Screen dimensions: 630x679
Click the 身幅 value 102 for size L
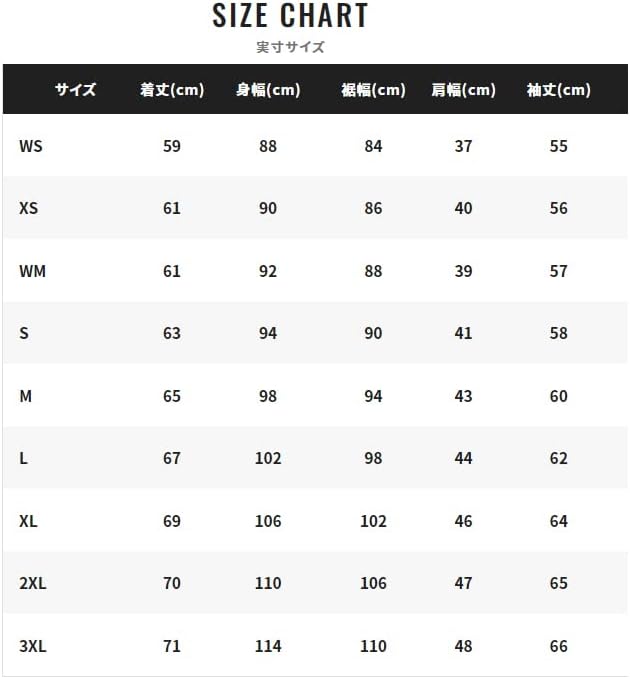point(268,458)
